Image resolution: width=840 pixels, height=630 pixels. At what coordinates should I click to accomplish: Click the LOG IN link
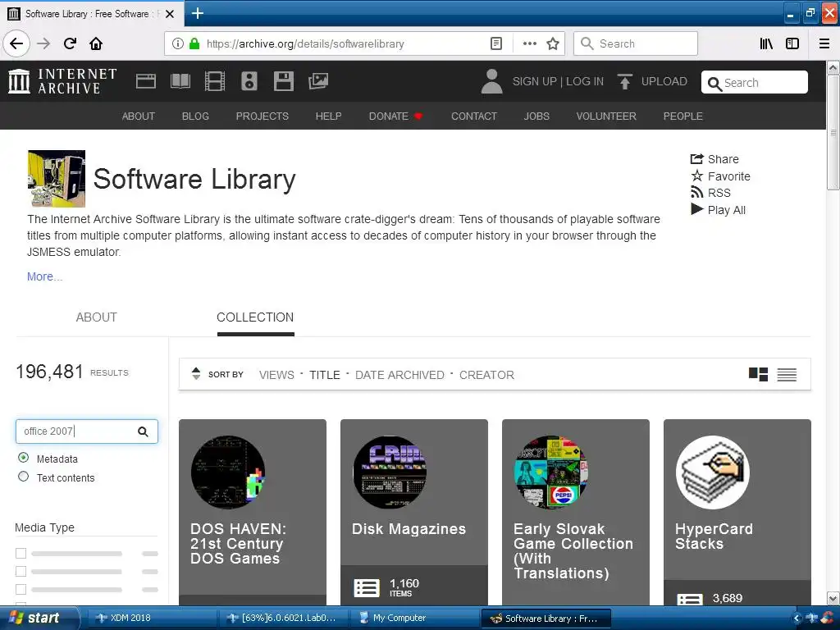coord(584,81)
